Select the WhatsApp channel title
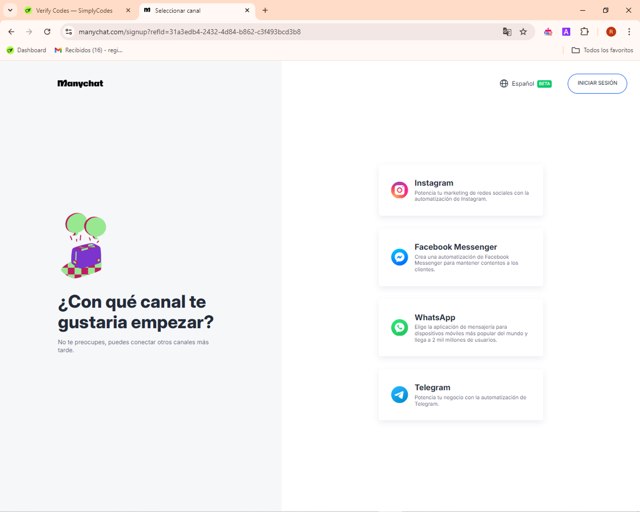Viewport: 640px width, 512px height. pos(435,317)
